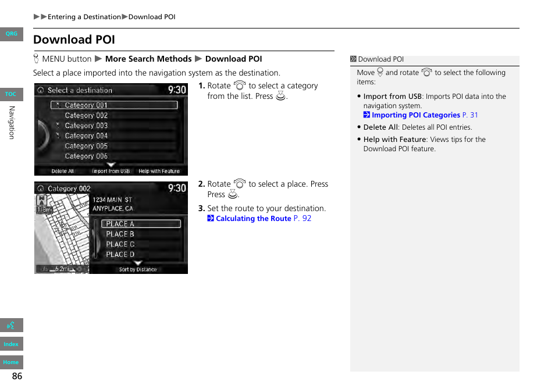Click the down arrow under category list

111,165
